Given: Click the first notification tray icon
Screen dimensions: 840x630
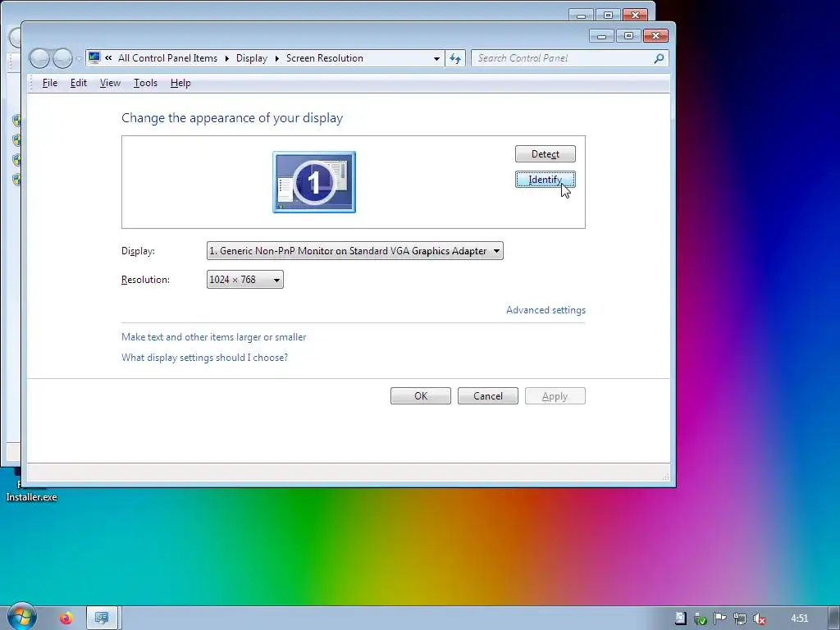Looking at the screenshot, I should 680,619.
